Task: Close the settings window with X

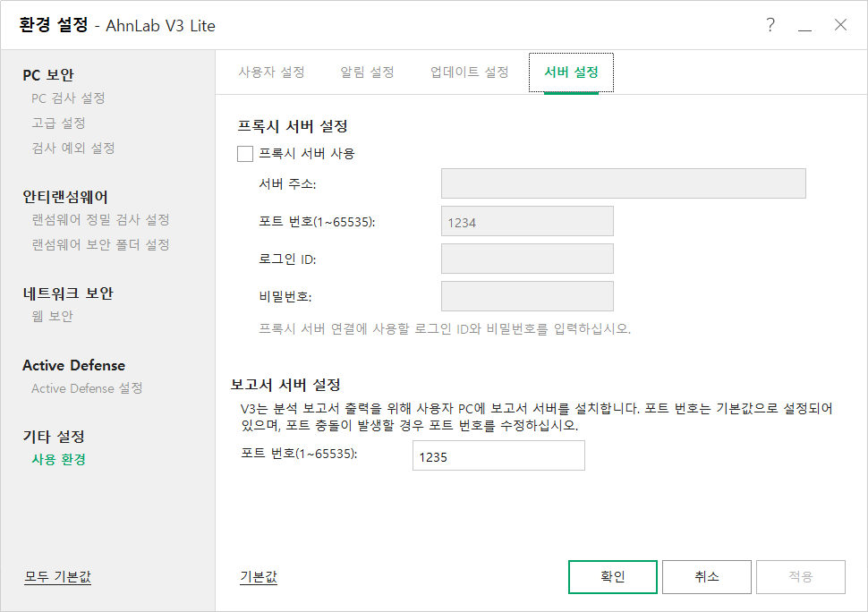Action: 840,25
